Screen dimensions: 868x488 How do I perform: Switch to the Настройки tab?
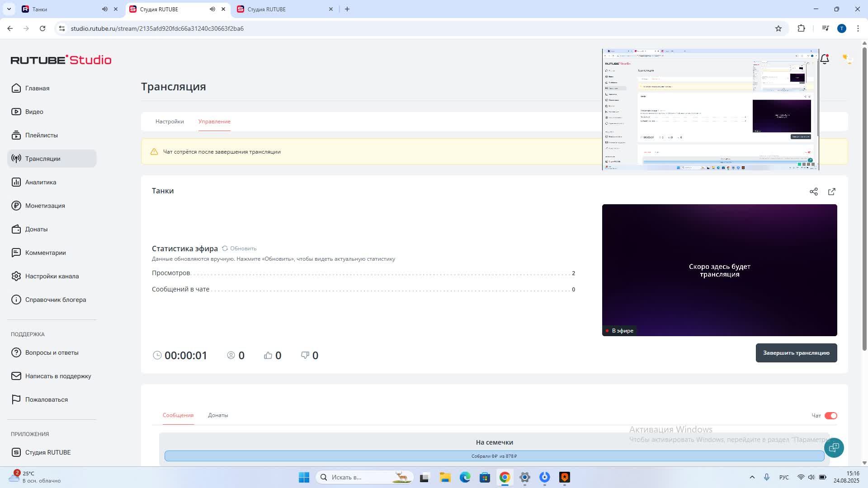[x=170, y=122]
